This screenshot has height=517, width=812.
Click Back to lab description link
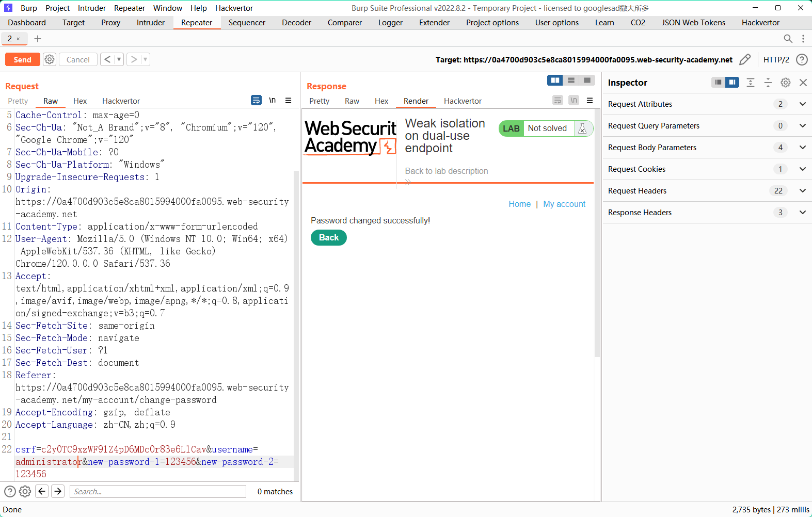(447, 171)
